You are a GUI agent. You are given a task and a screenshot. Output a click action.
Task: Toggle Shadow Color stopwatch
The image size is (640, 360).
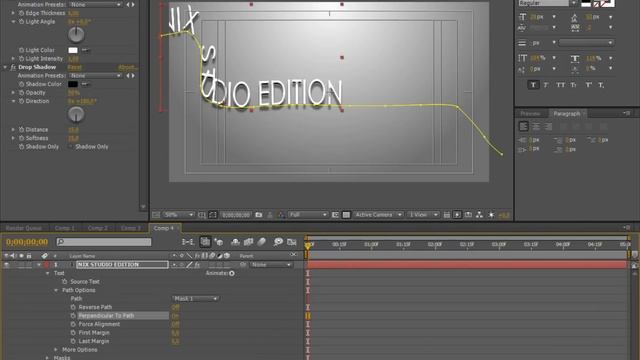click(22, 84)
